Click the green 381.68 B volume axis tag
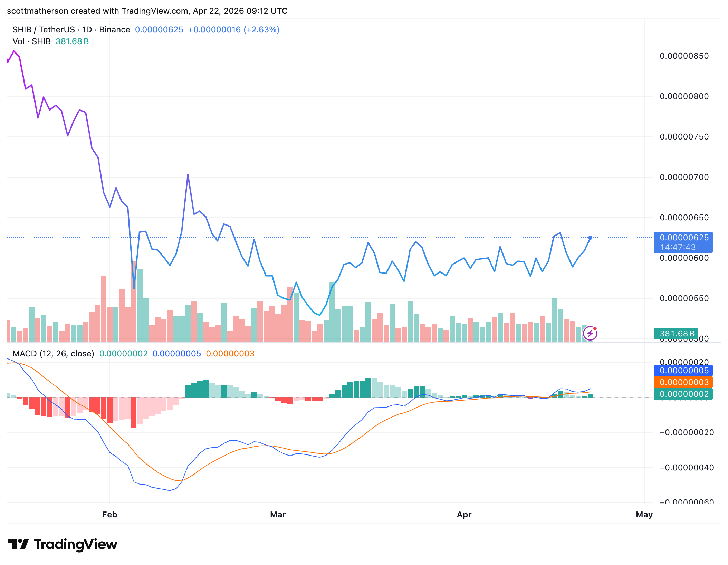 (x=676, y=333)
